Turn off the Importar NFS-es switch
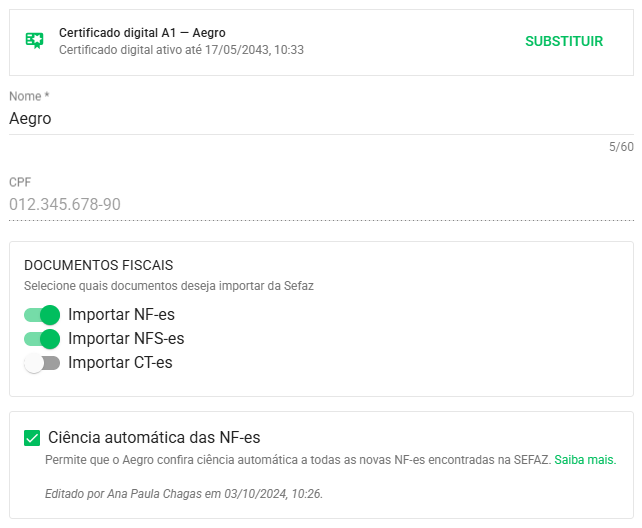This screenshot has width=642, height=528. (x=42, y=339)
